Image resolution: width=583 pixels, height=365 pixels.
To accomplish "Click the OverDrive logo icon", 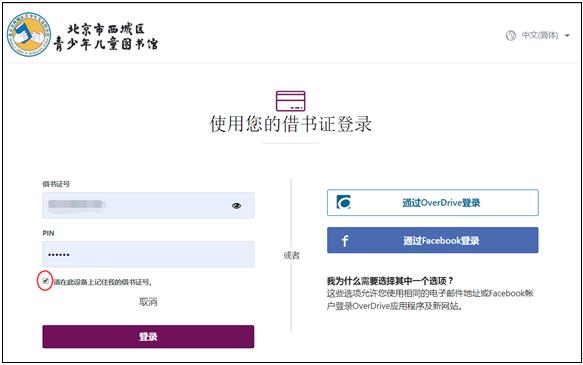I will tap(343, 202).
